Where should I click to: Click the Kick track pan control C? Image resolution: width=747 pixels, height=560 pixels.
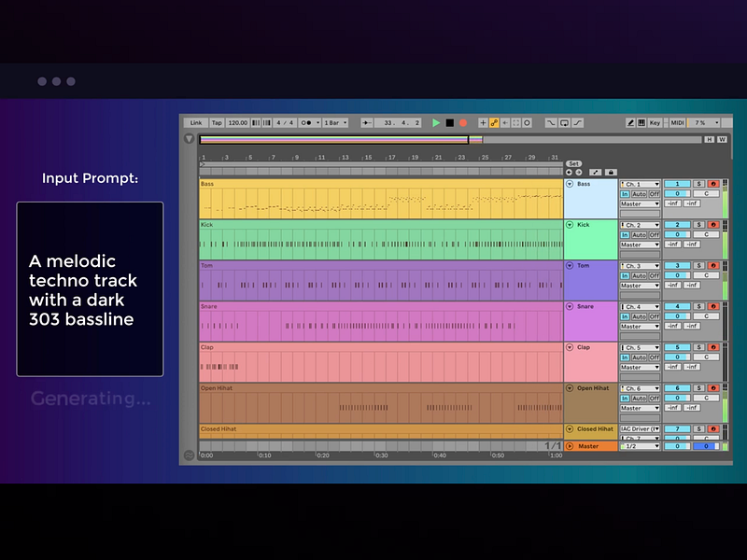706,235
